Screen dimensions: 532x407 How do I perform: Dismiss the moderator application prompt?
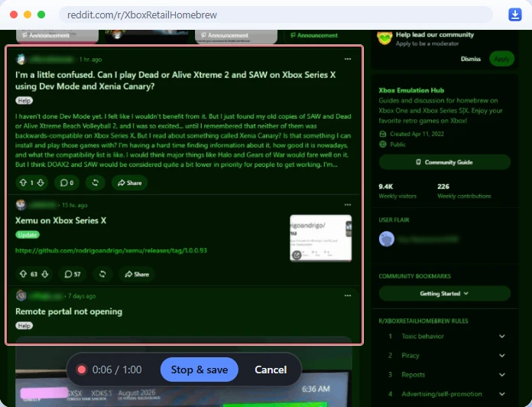pos(471,59)
